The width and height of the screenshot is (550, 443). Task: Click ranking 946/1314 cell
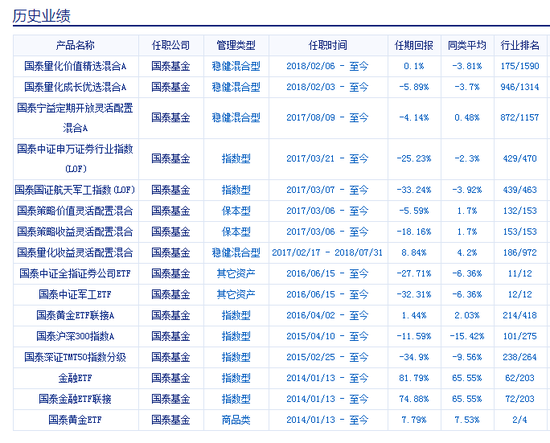pos(520,87)
